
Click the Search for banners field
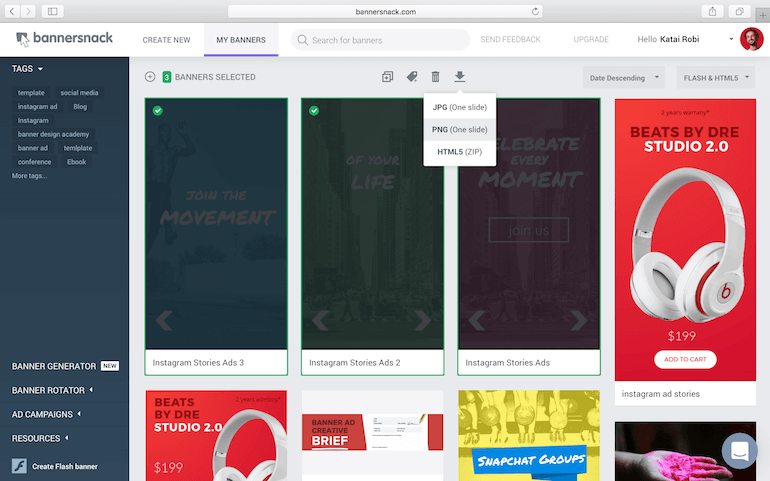(x=380, y=40)
